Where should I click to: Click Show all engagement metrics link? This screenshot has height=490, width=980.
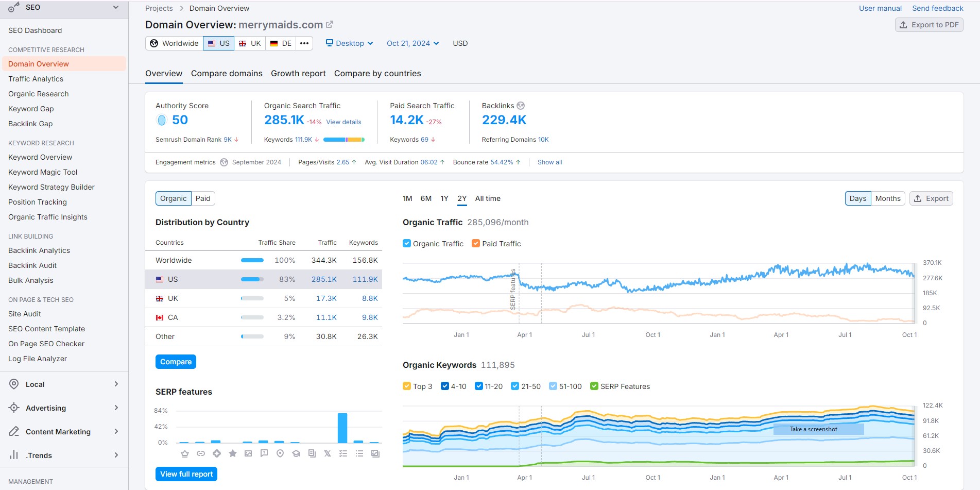pos(549,162)
